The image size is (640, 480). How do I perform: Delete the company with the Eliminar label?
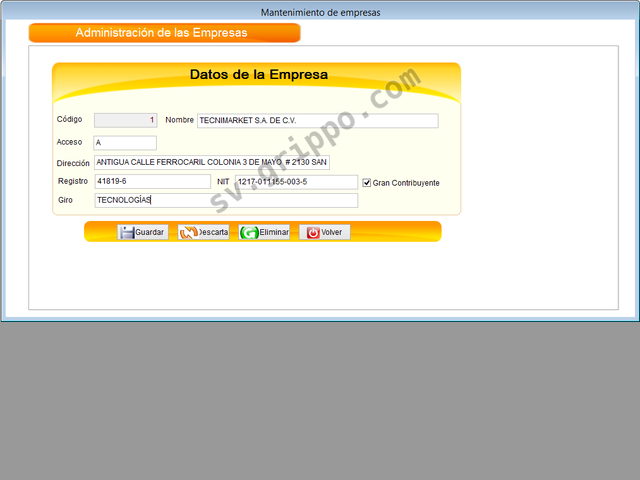pos(274,232)
